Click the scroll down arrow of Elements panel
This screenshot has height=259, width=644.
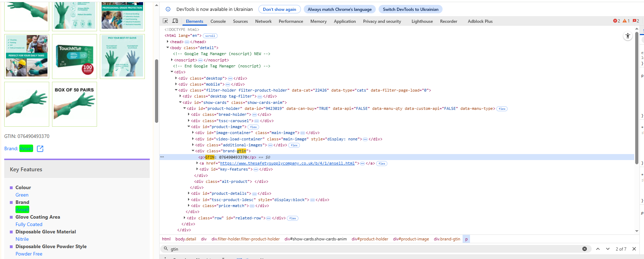pos(637,231)
